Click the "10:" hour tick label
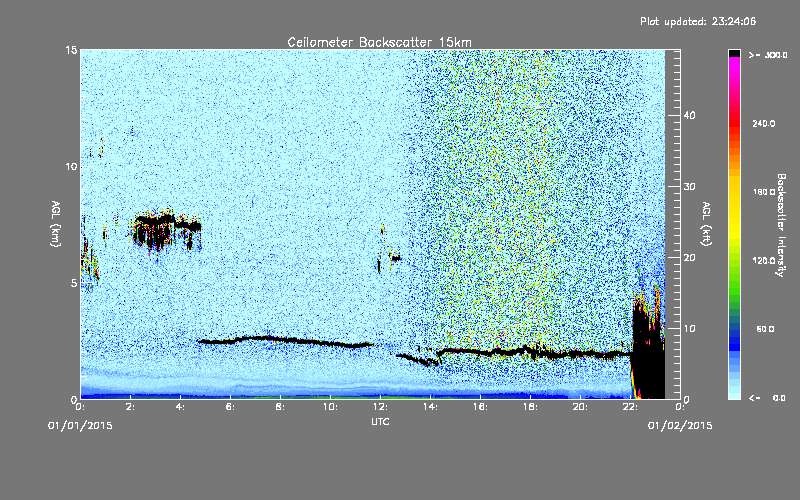 (330, 407)
